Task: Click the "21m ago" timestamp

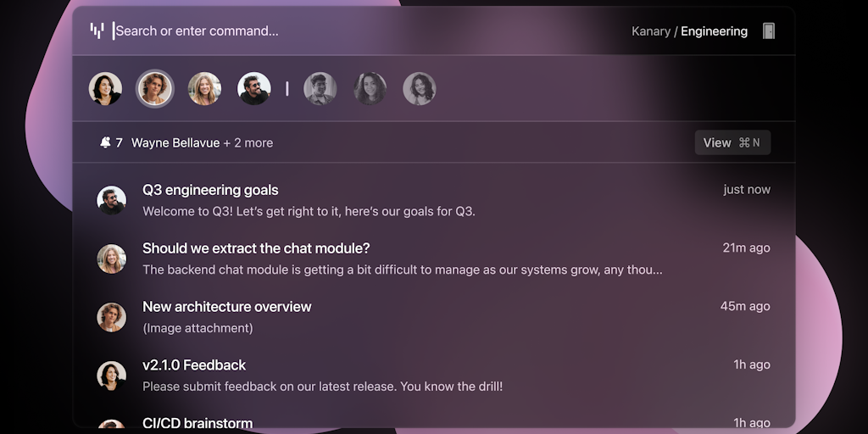Action: click(746, 248)
